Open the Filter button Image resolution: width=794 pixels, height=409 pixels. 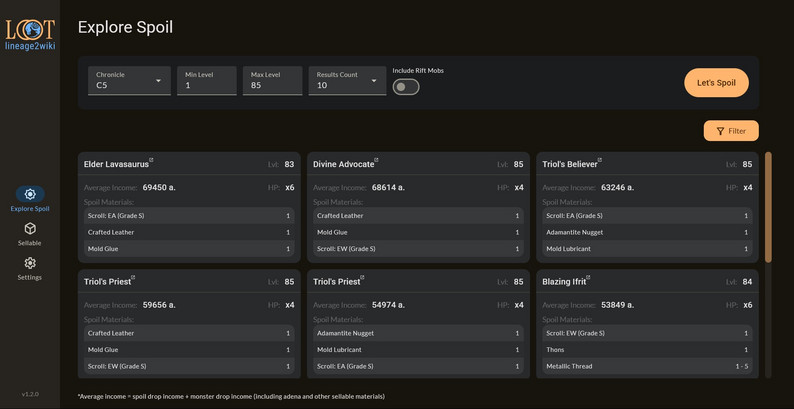[731, 131]
